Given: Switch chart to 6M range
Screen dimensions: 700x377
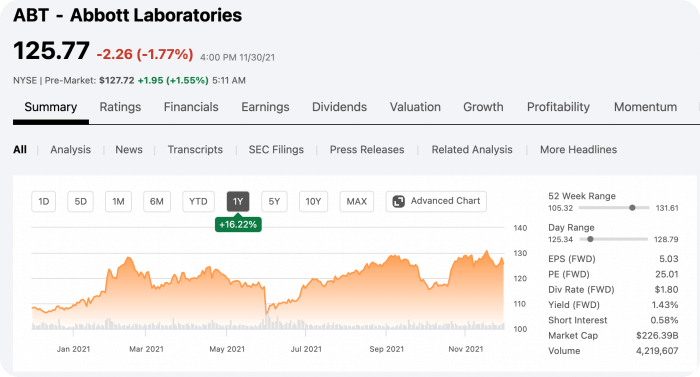Looking at the screenshot, I should click(157, 201).
